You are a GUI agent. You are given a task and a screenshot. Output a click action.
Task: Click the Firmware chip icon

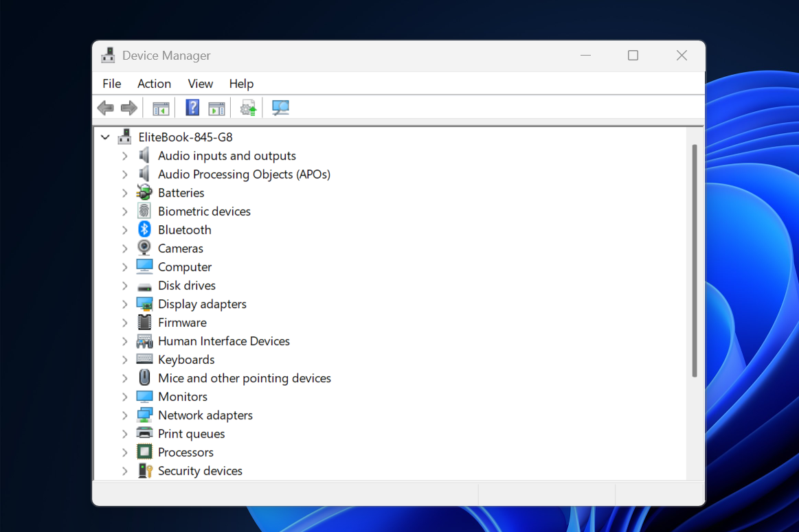click(145, 322)
